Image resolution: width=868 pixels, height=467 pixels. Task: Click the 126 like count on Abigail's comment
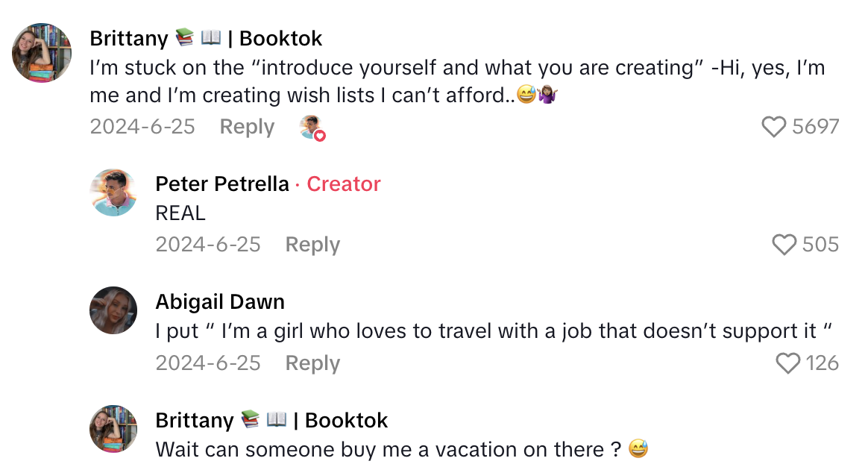click(824, 363)
